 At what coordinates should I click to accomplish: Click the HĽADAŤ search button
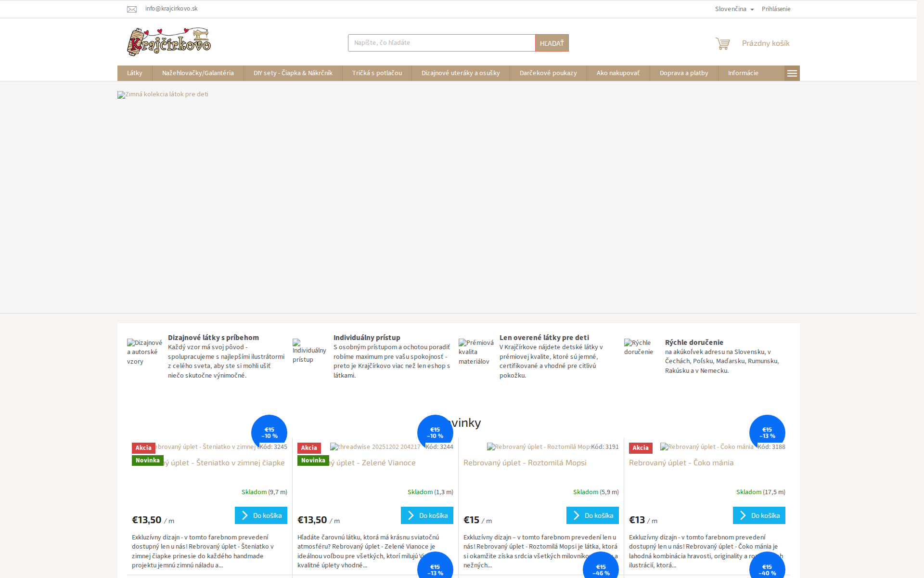(552, 43)
